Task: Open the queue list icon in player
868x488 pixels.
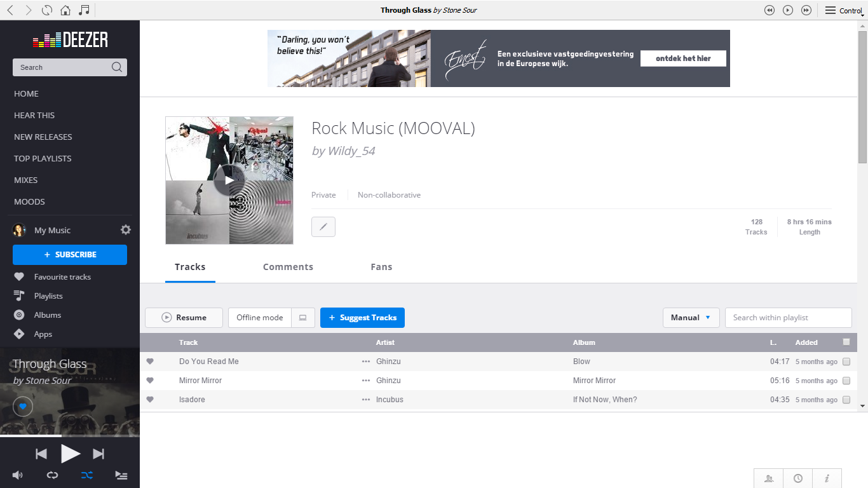Action: pos(121,475)
